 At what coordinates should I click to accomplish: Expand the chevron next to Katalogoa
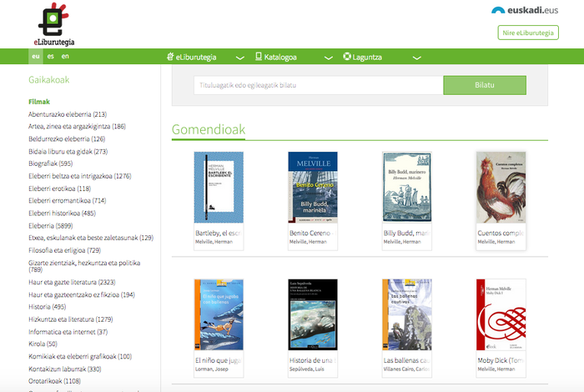click(324, 58)
